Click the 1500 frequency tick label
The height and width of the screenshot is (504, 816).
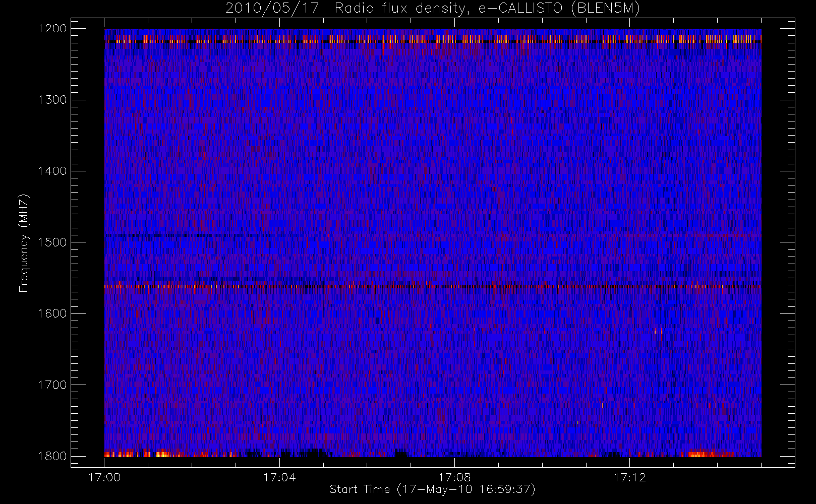[x=52, y=242]
